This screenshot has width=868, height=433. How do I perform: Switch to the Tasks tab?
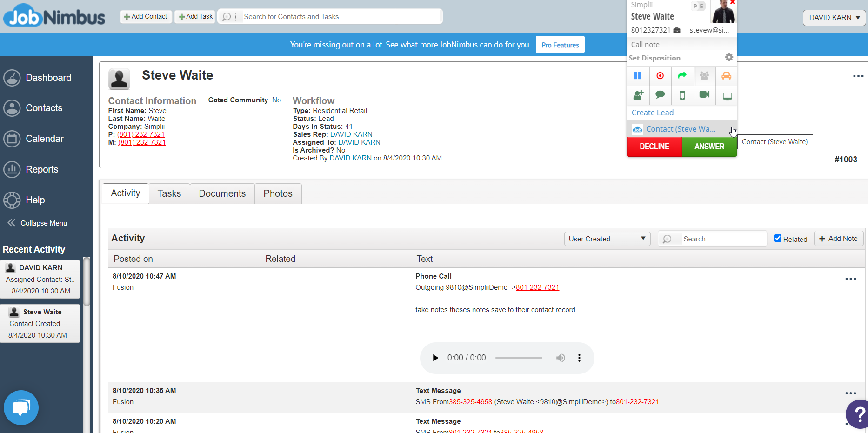169,193
